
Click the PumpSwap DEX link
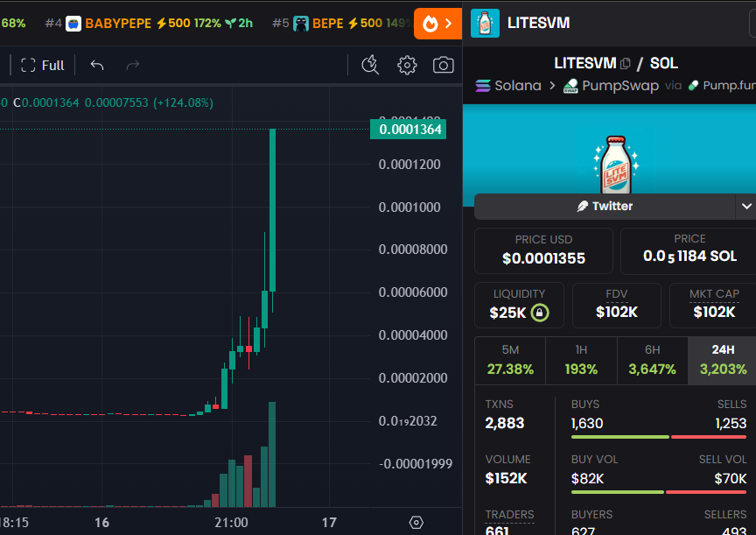click(x=612, y=86)
